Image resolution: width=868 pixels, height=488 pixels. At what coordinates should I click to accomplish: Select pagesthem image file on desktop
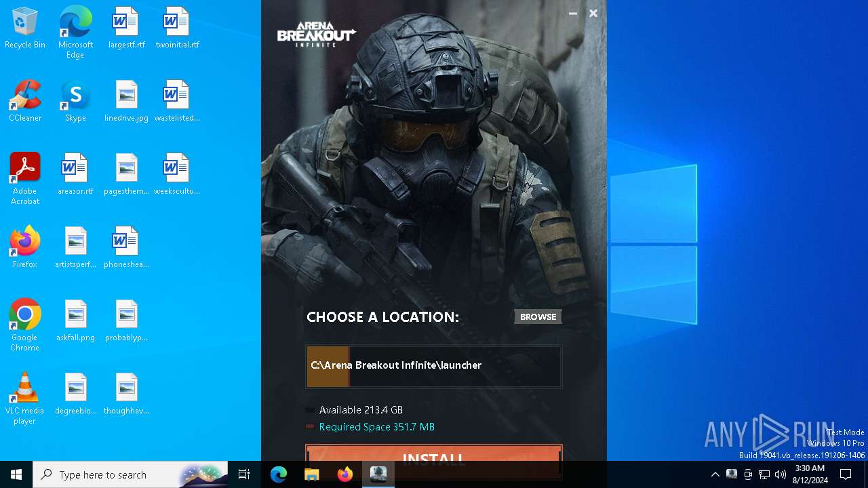(x=126, y=175)
